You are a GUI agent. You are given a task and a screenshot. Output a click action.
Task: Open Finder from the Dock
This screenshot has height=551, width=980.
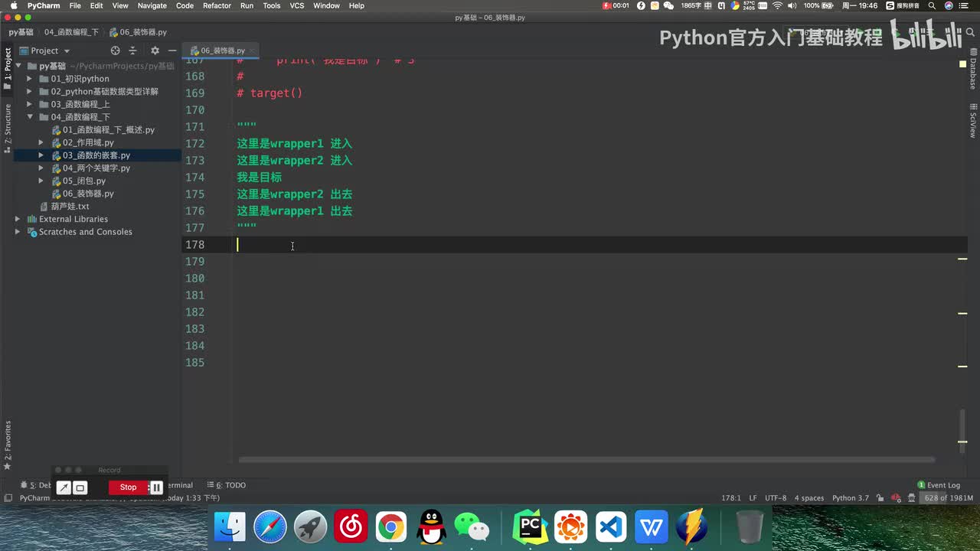coord(230,527)
